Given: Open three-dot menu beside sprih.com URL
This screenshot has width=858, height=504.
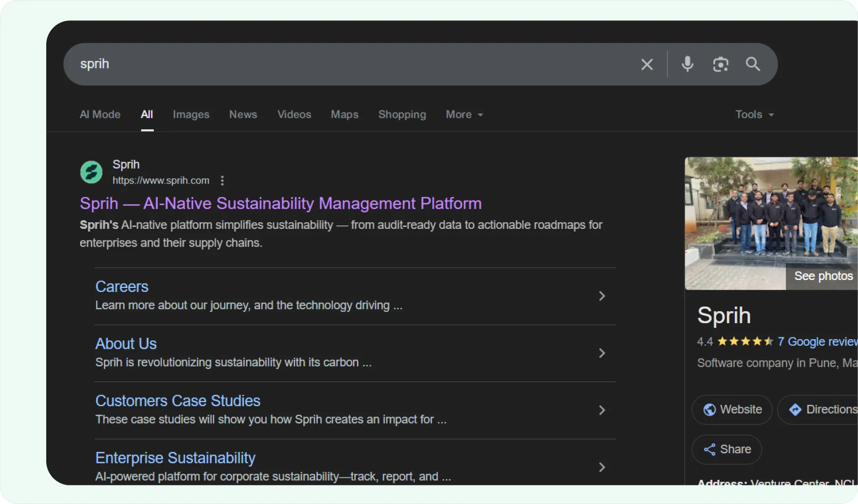Looking at the screenshot, I should (x=222, y=180).
